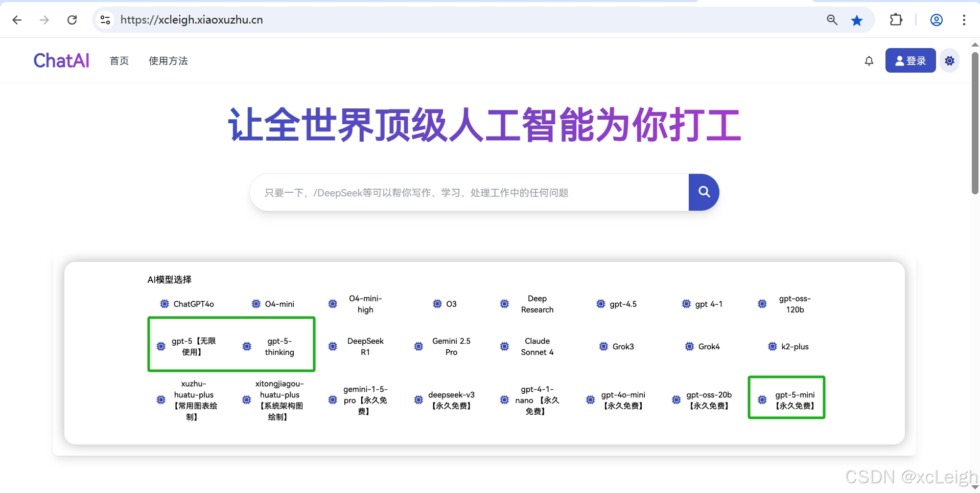Click the zoom magnifier icon in address bar

click(832, 20)
